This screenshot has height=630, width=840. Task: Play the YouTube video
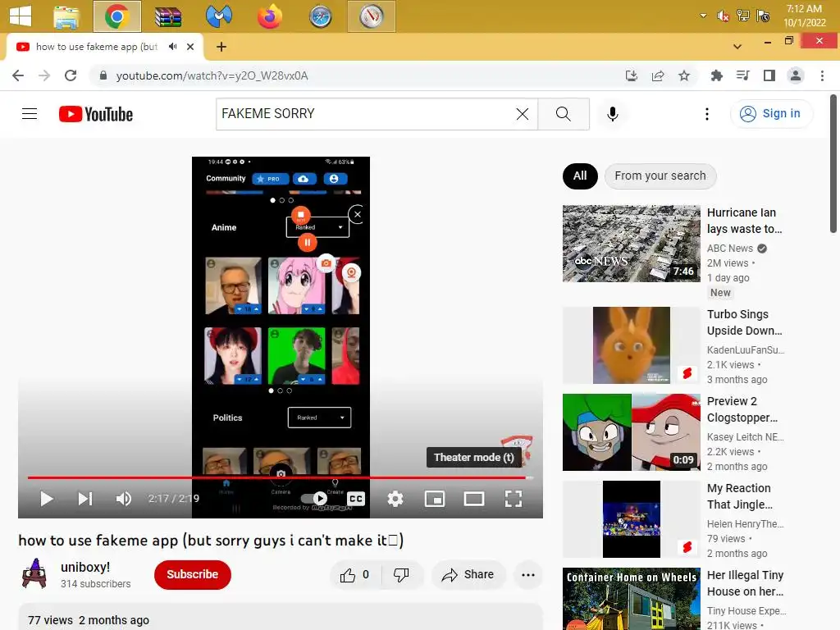(47, 499)
